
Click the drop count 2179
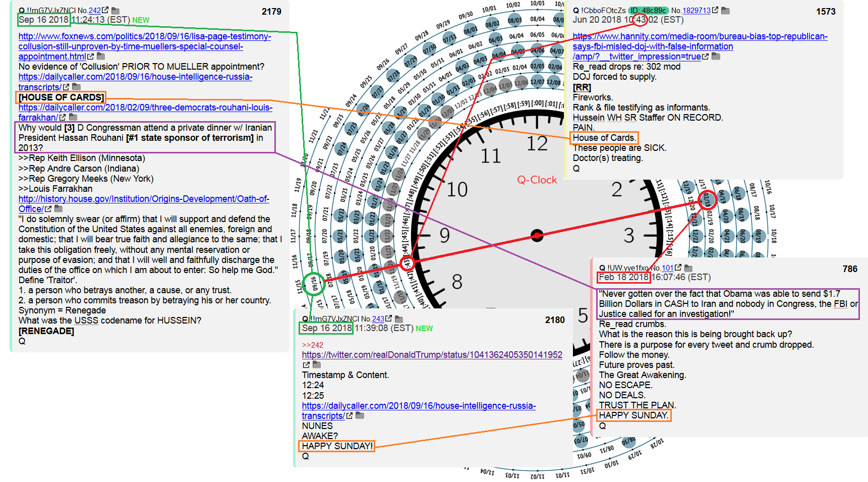coord(271,12)
